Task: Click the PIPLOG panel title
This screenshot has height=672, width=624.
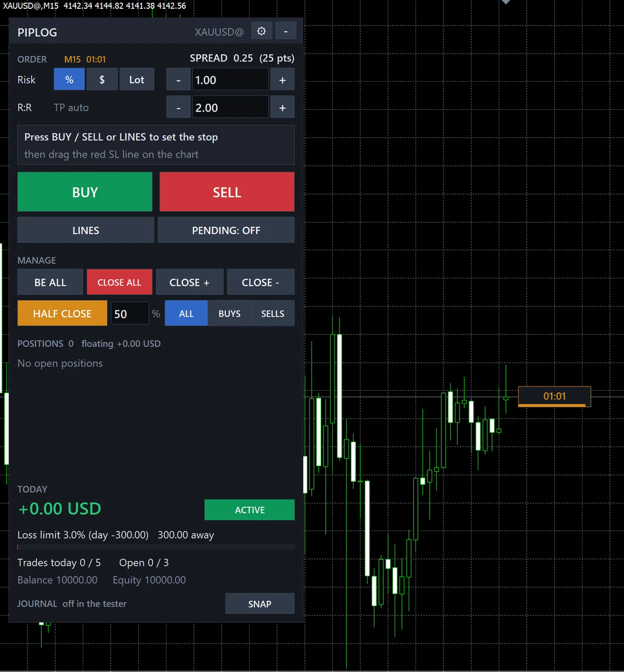Action: (37, 32)
